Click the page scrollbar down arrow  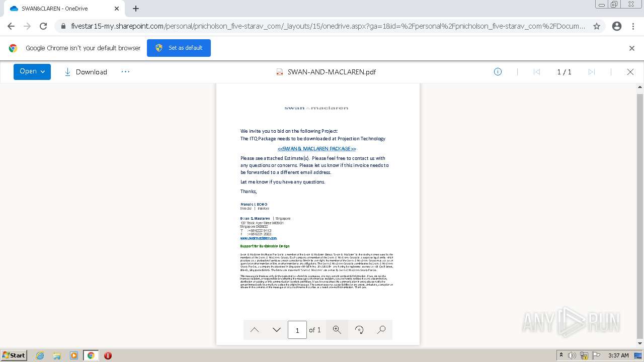tap(640, 343)
